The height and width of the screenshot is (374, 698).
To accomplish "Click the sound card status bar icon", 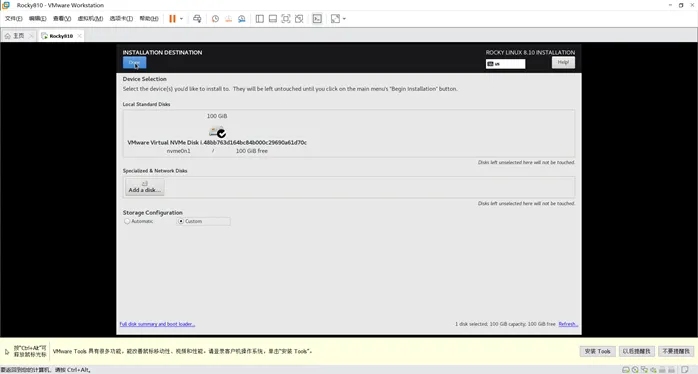I will (653, 370).
